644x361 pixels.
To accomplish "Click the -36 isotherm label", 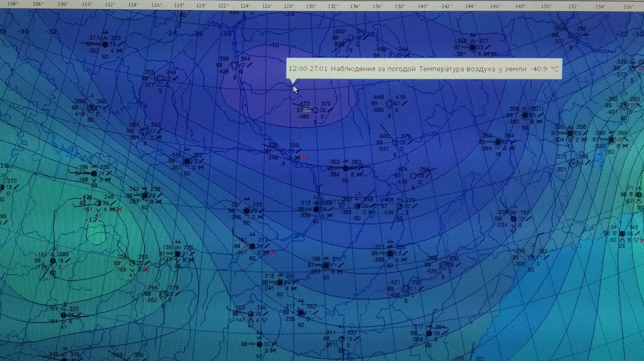I will pyautogui.click(x=197, y=33).
